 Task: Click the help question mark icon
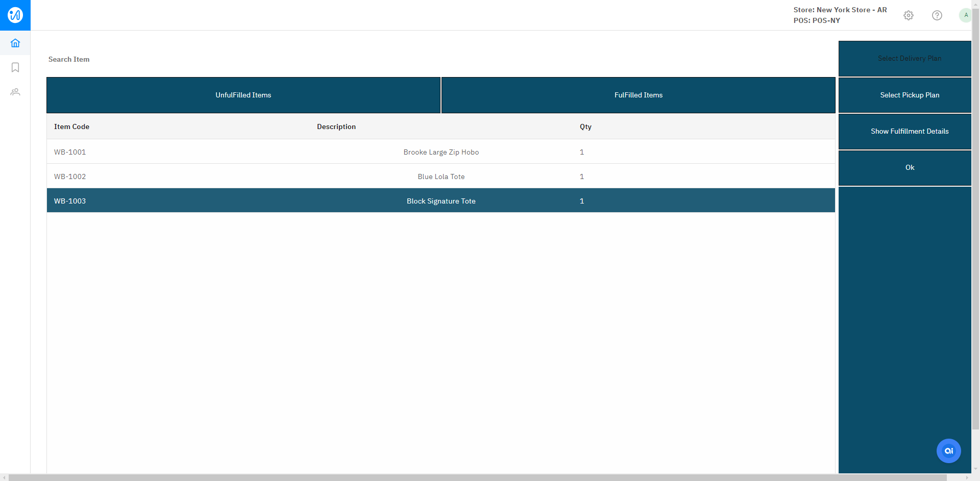(x=937, y=15)
